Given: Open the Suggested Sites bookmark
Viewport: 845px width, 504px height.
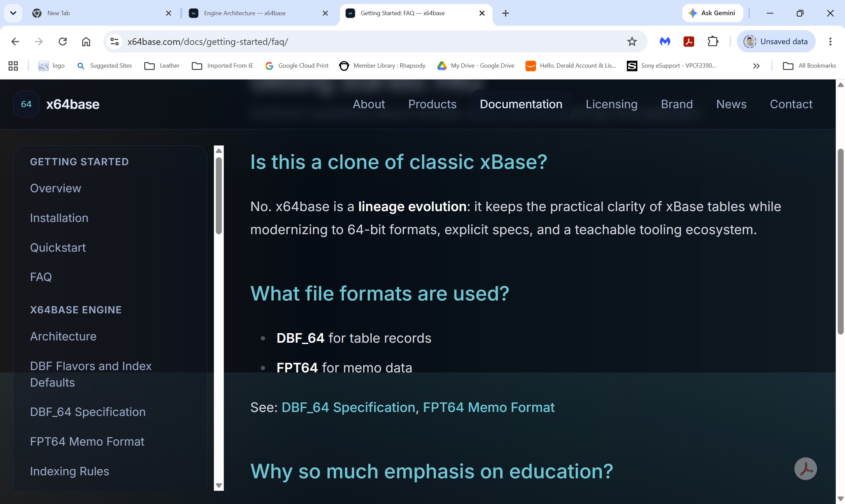Looking at the screenshot, I should pos(105,66).
